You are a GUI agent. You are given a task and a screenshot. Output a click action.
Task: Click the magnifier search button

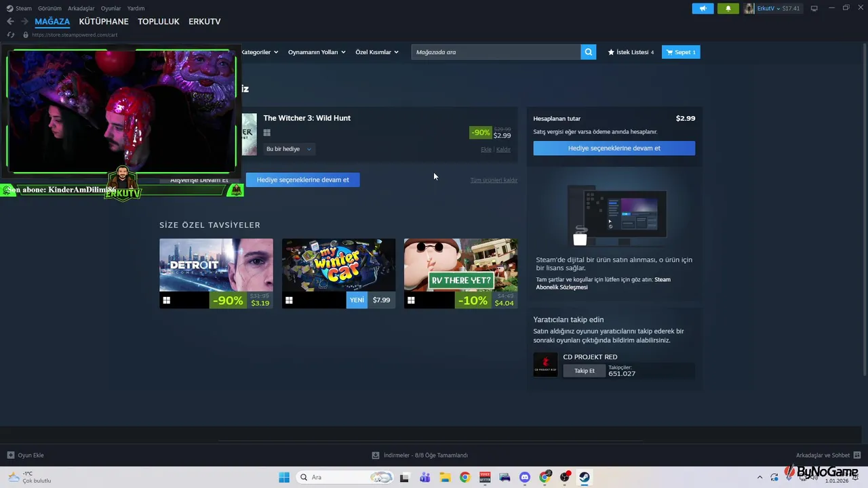tap(589, 52)
